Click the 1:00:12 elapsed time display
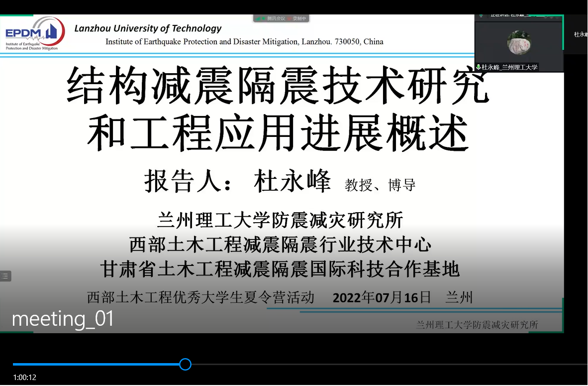 pos(25,377)
